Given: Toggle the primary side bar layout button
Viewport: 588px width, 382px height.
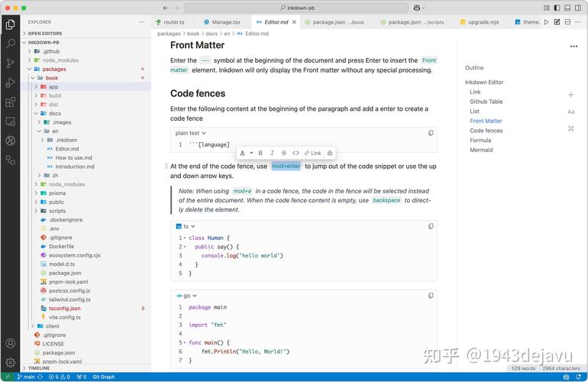Looking at the screenshot, I should [x=557, y=8].
